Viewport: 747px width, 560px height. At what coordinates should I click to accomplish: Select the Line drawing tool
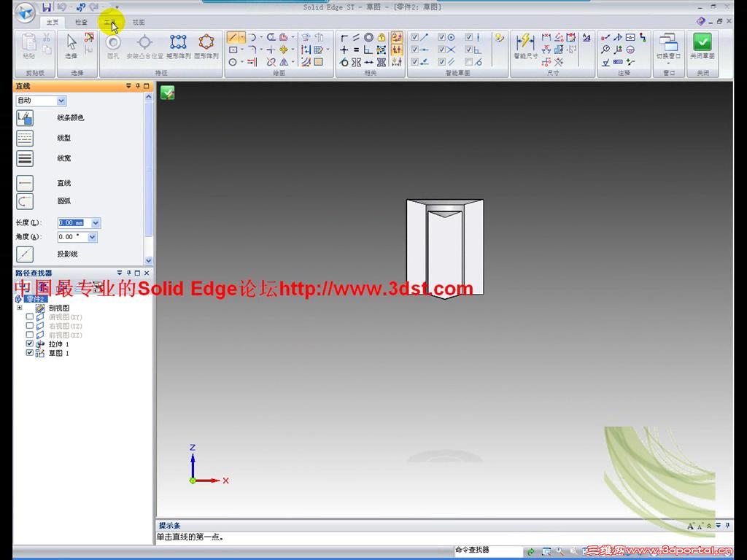[x=24, y=183]
